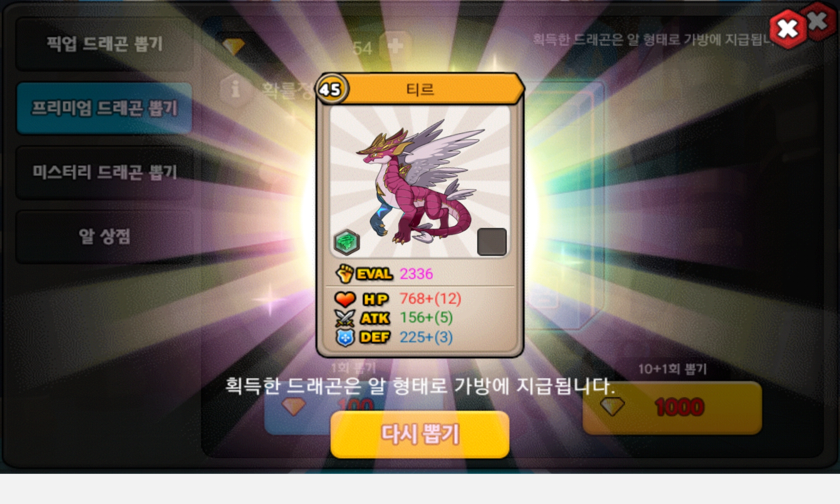Close the dragon result popup with the red X
Screen dimensions: 840x504
pos(788,29)
